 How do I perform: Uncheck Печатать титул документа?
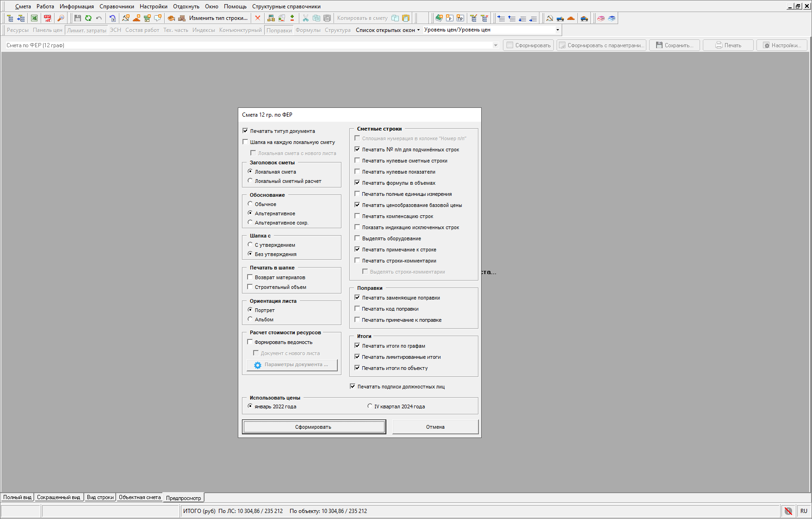tap(245, 131)
